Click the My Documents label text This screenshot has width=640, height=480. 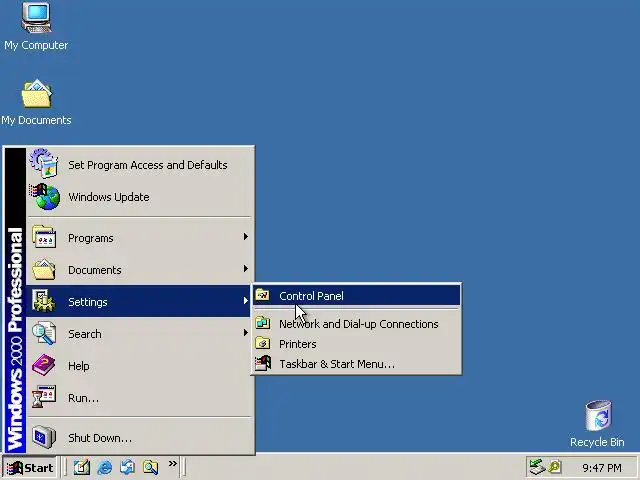click(x=36, y=120)
